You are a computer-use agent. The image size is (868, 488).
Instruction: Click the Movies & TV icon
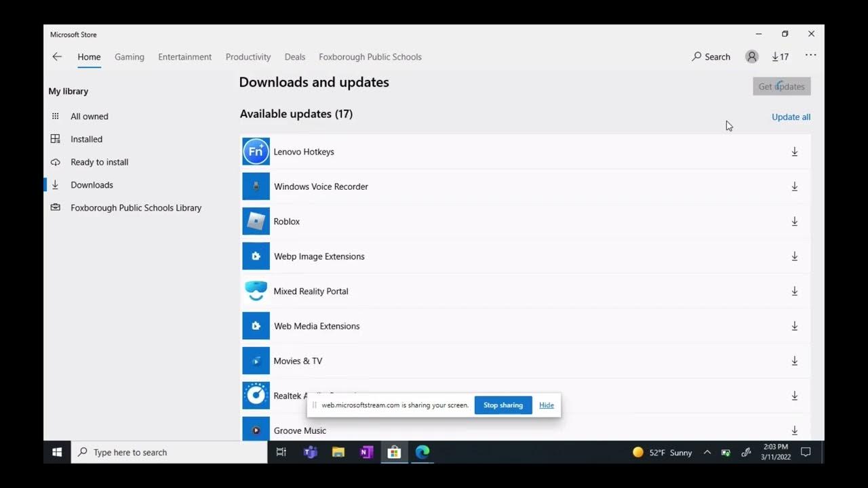coord(256,361)
